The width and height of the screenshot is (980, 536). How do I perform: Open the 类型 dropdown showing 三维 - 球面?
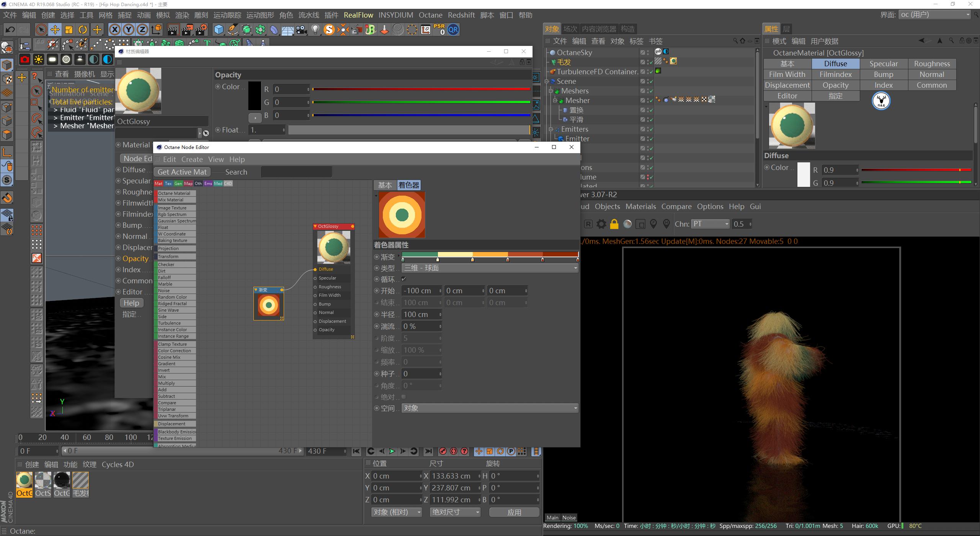tap(489, 268)
